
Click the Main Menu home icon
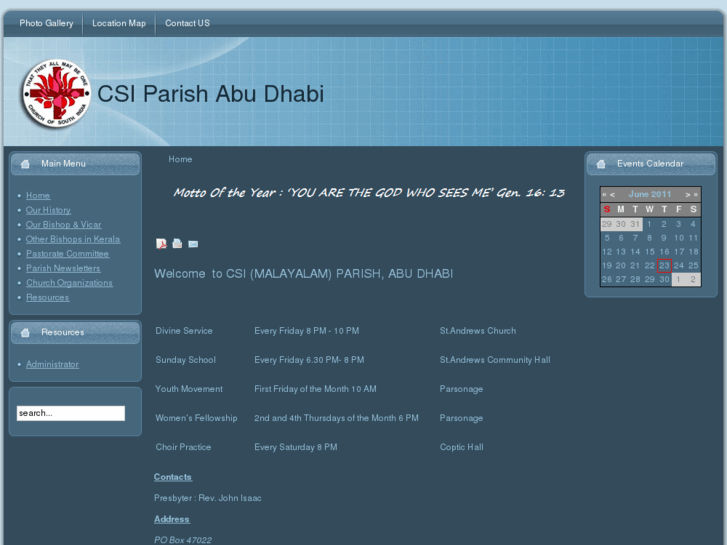[x=26, y=164]
